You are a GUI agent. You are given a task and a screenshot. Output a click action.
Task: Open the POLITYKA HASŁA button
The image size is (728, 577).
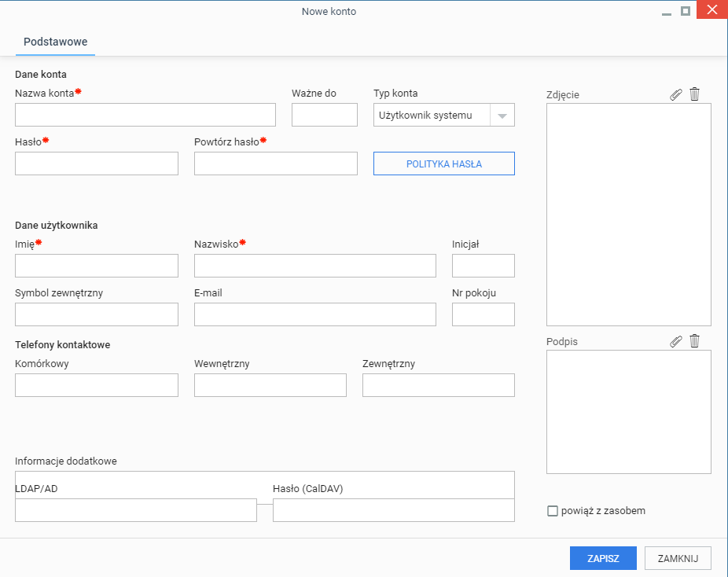coord(444,164)
